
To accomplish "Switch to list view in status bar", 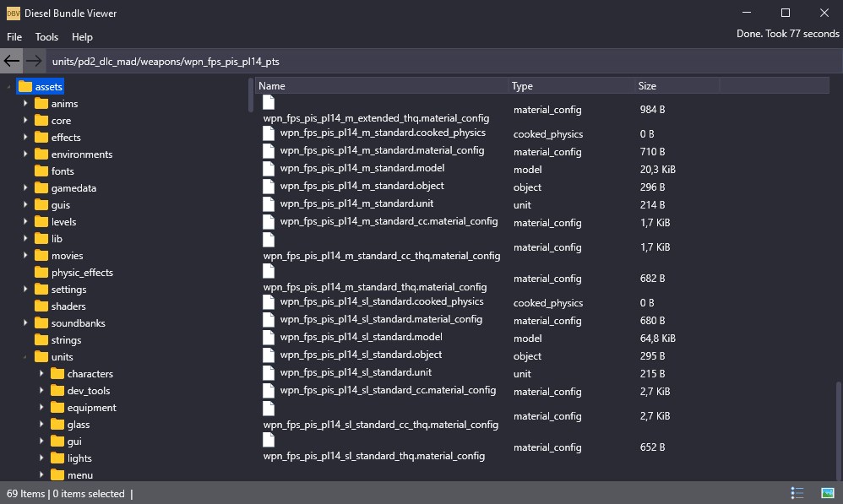I will tap(797, 493).
